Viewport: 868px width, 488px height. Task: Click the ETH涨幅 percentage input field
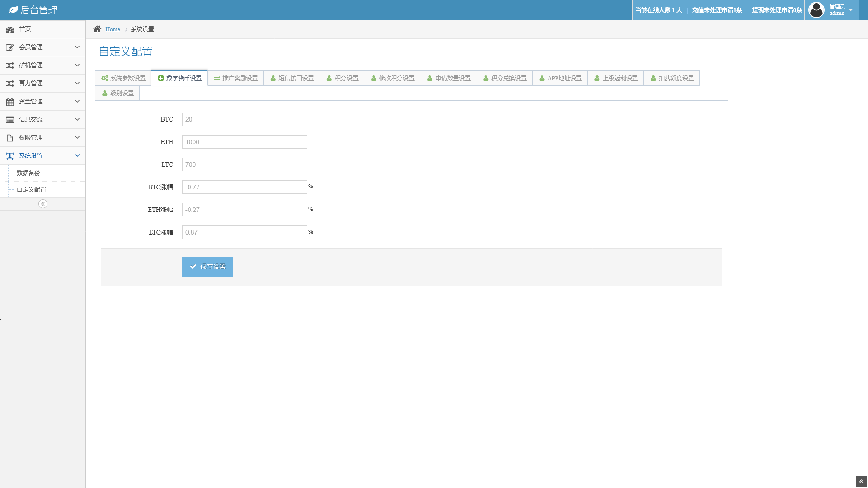[x=245, y=210]
